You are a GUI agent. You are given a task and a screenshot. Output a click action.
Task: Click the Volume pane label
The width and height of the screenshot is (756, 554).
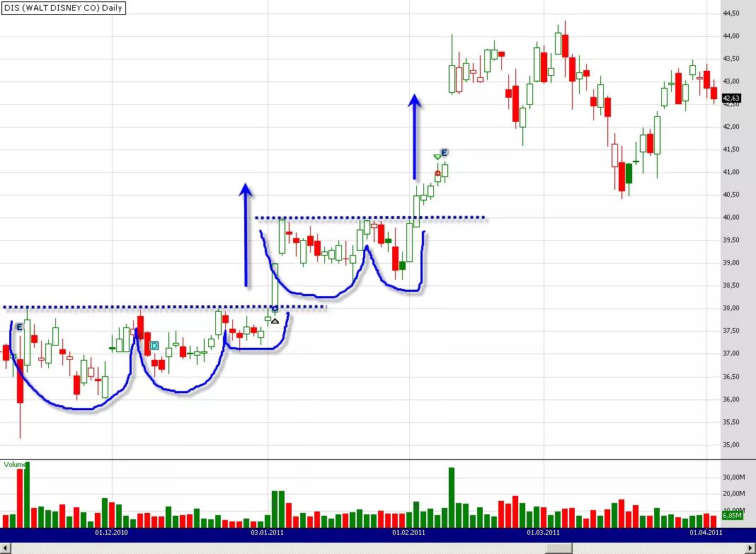coord(14,464)
